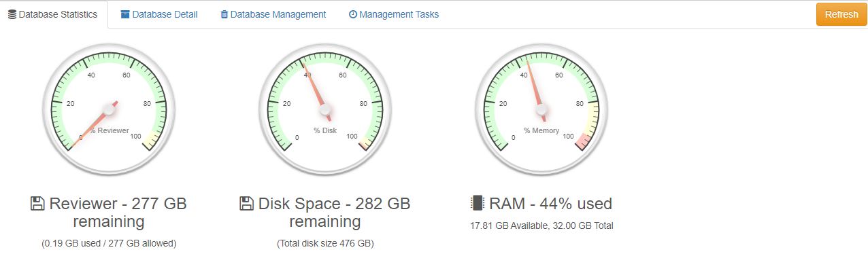This screenshot has width=868, height=254.
Task: Click the Database Statistics stack icon
Action: 12,14
